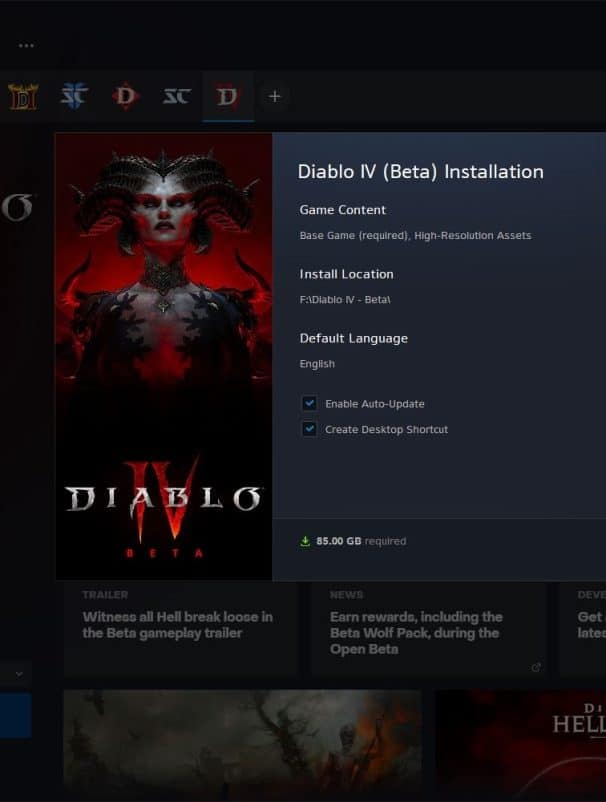
Task: Change Game Content selection
Action: click(x=415, y=235)
